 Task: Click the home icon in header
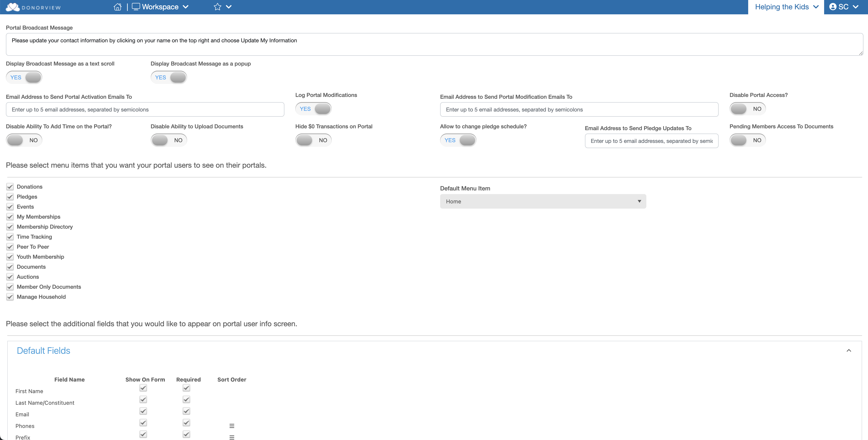point(117,7)
